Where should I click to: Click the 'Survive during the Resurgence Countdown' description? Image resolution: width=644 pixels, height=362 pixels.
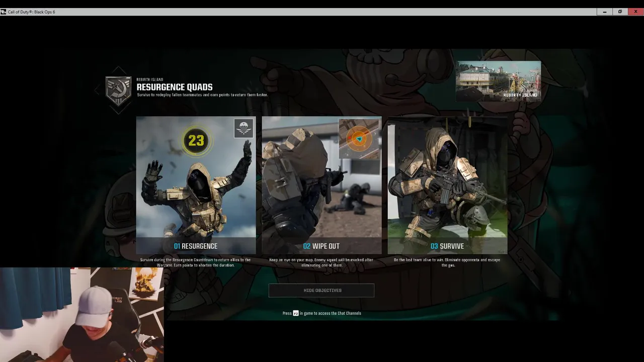195,262
